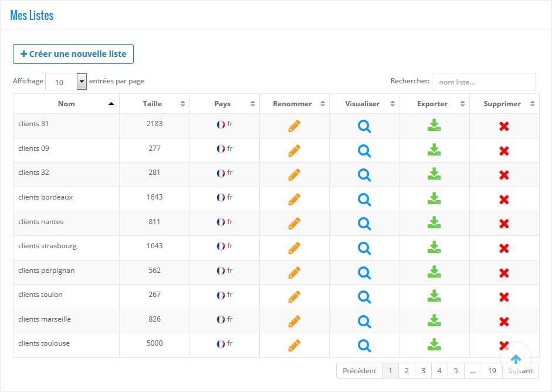Rename the clients nantes list
The image size is (552, 392).
[x=294, y=224]
